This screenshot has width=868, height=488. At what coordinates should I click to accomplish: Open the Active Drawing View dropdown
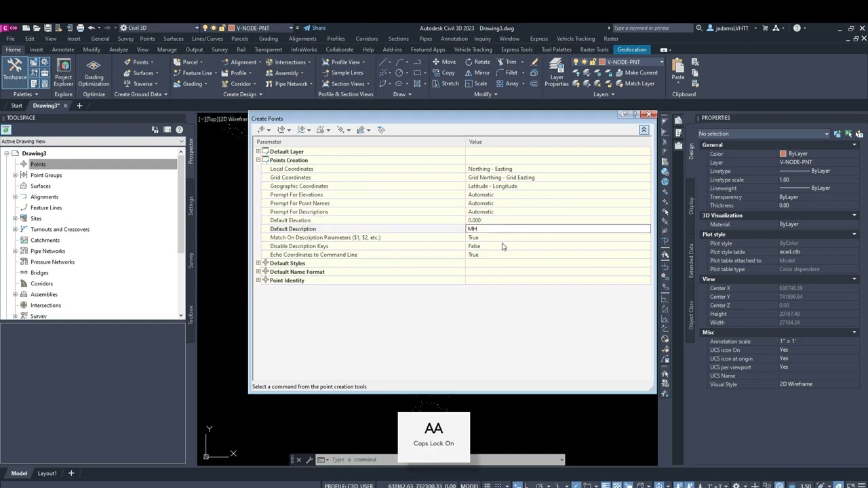[x=92, y=141]
